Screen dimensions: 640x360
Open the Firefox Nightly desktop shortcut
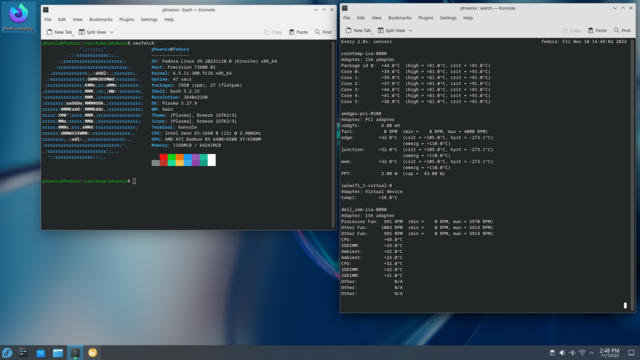click(18, 17)
